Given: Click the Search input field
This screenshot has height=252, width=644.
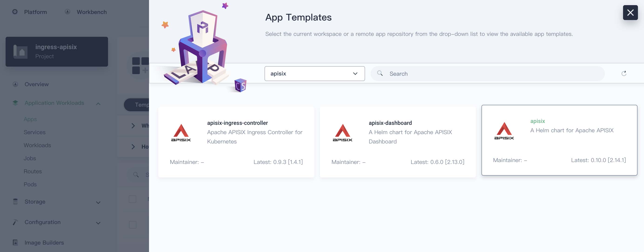Looking at the screenshot, I should (x=488, y=74).
